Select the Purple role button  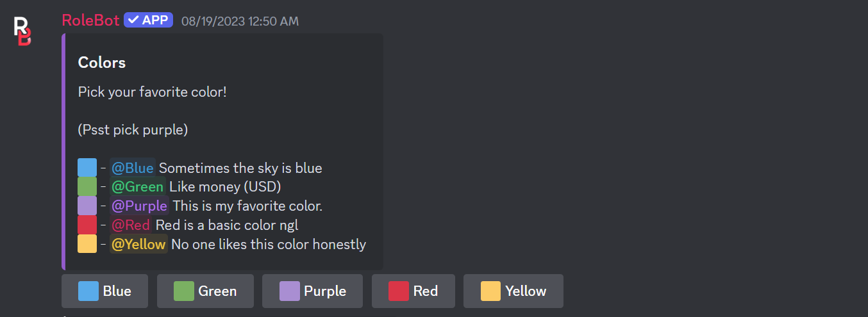pos(312,291)
